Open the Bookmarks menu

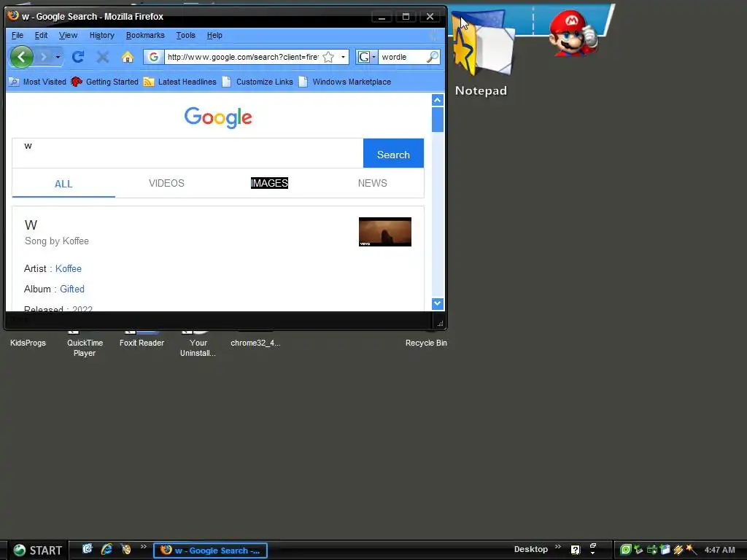click(x=145, y=35)
